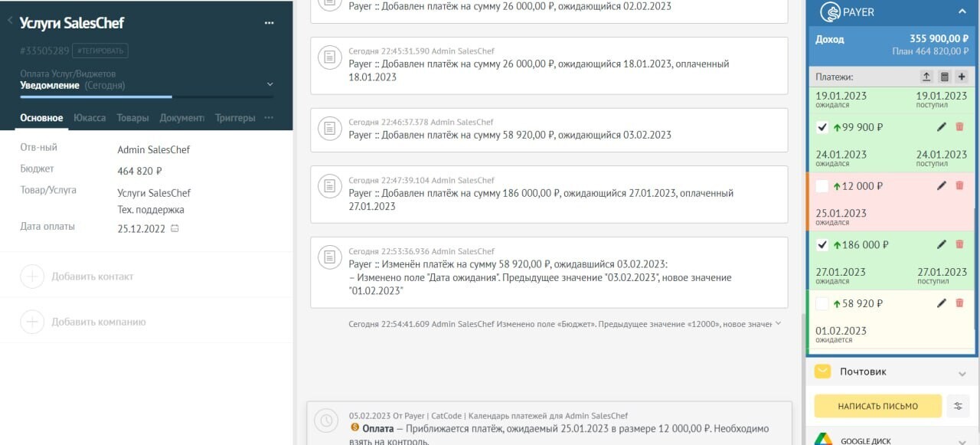Viewport: 980px width, 445px height.
Task: Click the #ТЕГИРОВАТЬ tag button
Action: tap(100, 51)
